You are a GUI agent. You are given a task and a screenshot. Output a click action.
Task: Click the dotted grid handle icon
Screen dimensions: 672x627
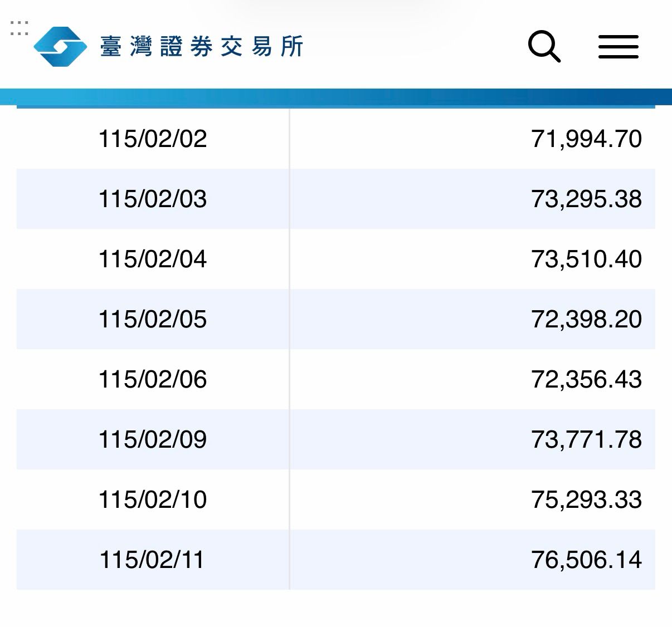coord(19,28)
